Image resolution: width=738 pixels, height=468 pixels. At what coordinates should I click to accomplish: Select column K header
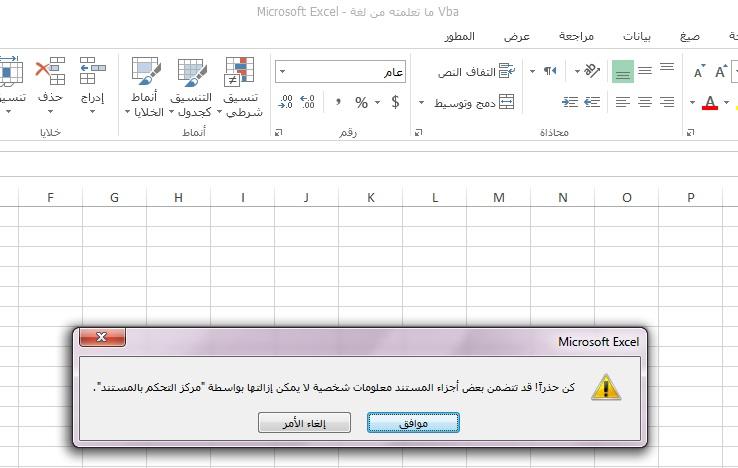click(370, 197)
